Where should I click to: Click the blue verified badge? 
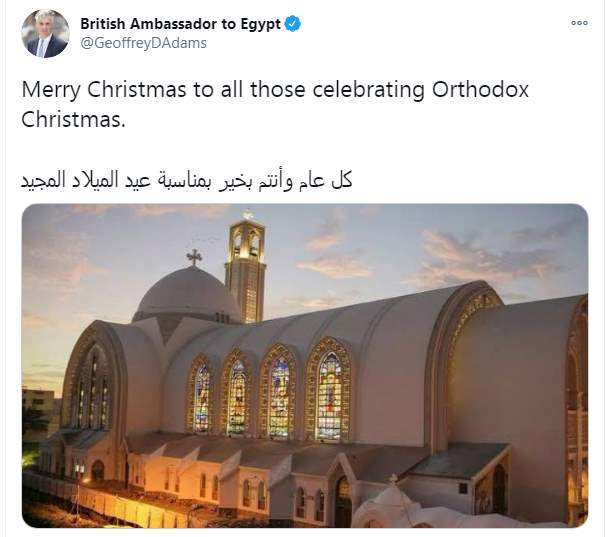point(293,24)
